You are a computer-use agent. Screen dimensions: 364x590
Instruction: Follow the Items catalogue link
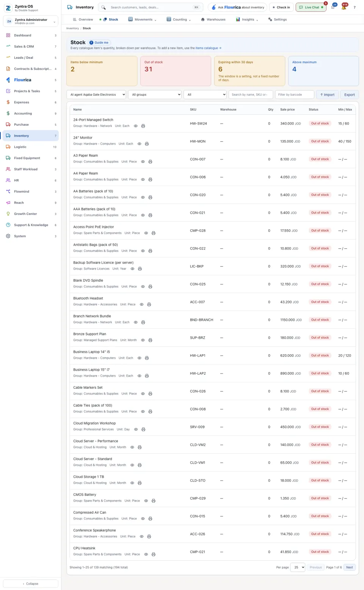coord(209,48)
